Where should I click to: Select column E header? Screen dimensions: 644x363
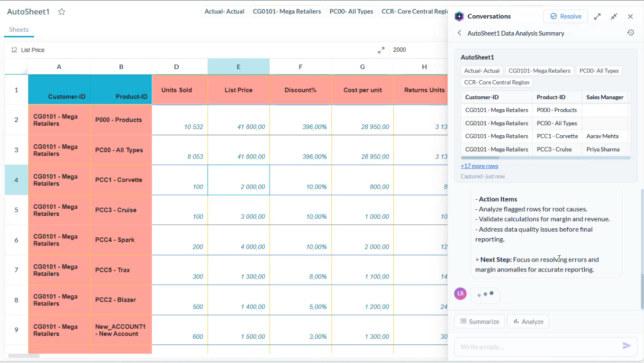coord(238,67)
